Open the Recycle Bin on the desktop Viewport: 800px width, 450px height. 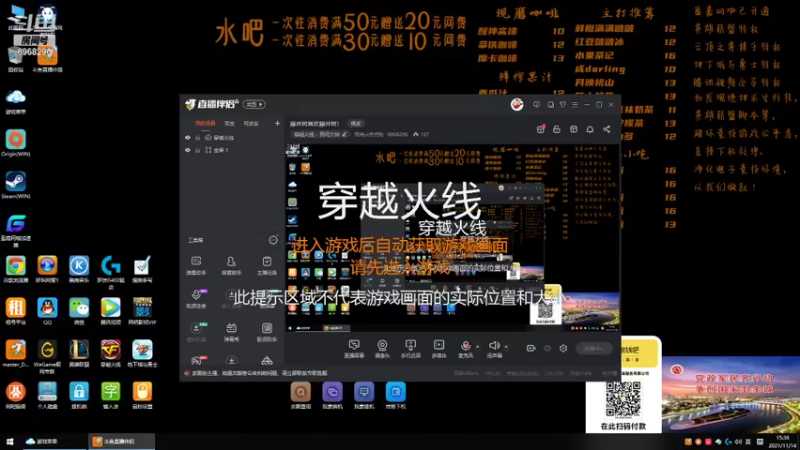pos(16,59)
